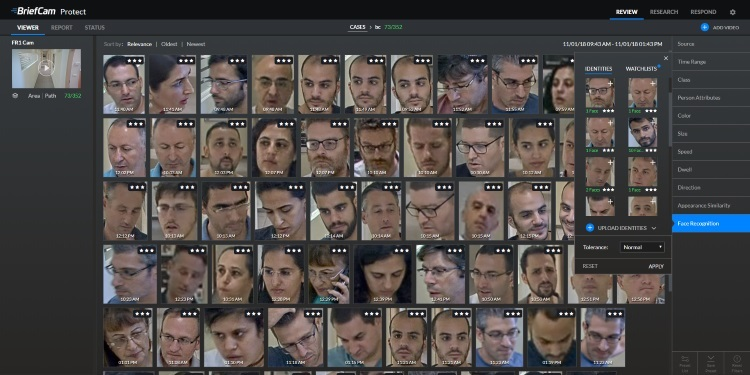This screenshot has height=375, width=750.
Task: Switch view mode to Area
Action: click(x=34, y=96)
